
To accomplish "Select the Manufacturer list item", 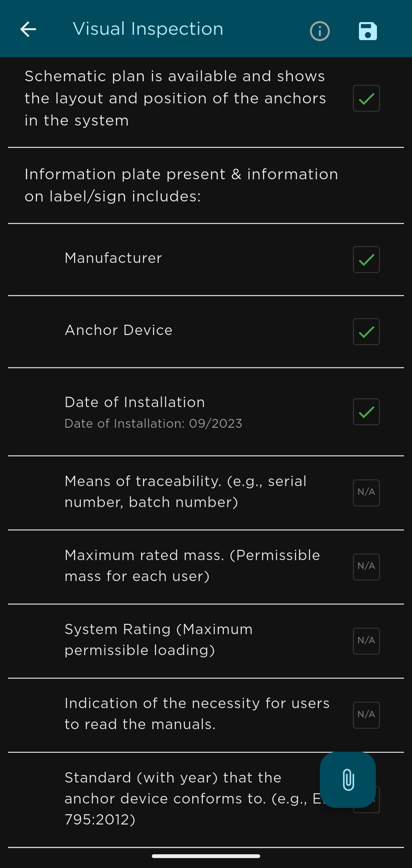I will coord(114,258).
